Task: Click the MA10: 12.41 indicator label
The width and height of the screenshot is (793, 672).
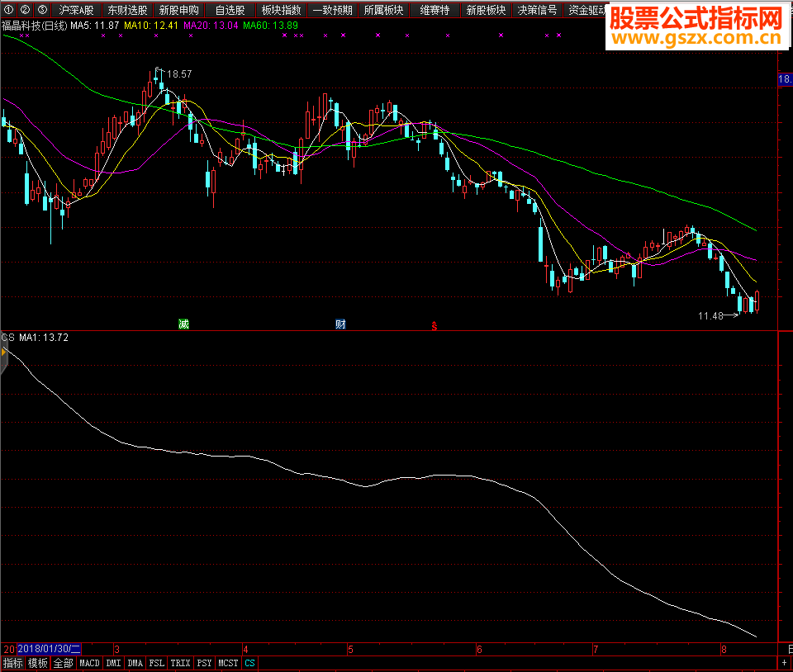Action: [x=150, y=26]
